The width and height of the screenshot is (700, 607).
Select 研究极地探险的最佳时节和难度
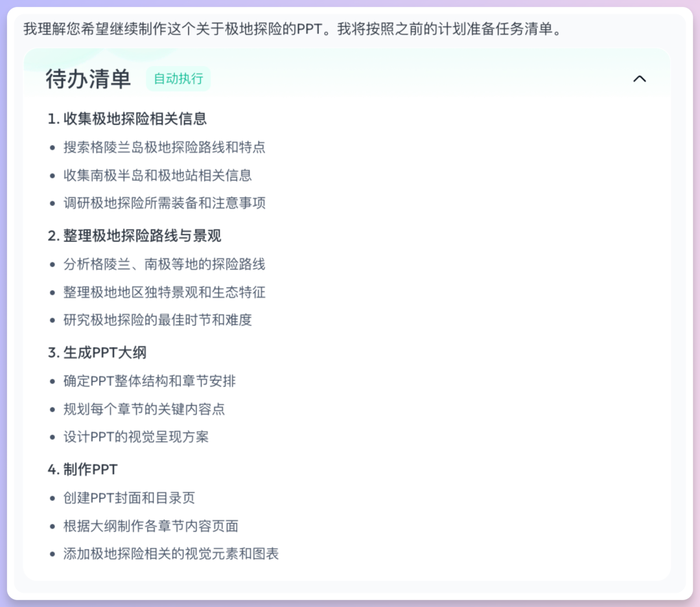pyautogui.click(x=157, y=320)
